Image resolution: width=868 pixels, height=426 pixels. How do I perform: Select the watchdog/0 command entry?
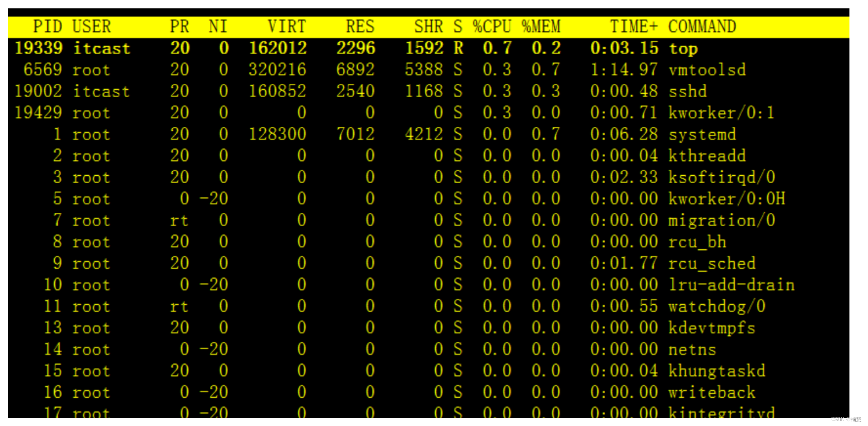click(x=717, y=306)
